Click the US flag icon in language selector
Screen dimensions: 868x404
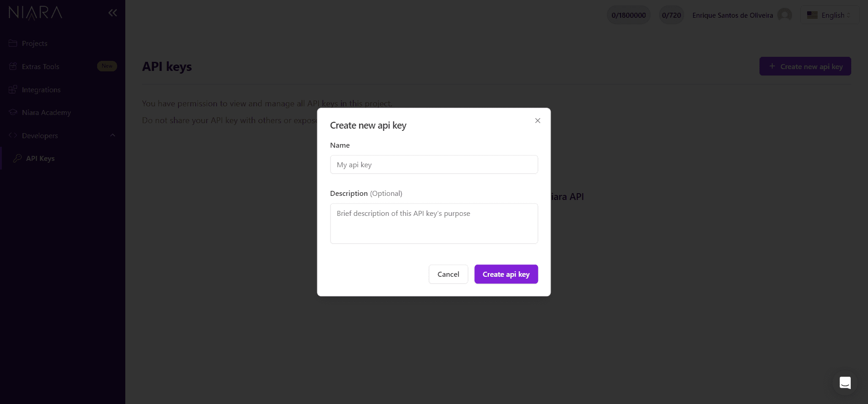(812, 15)
